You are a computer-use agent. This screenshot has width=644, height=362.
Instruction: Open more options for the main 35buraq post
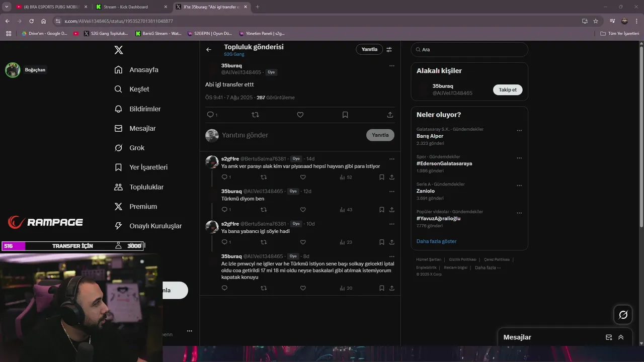(x=392, y=66)
